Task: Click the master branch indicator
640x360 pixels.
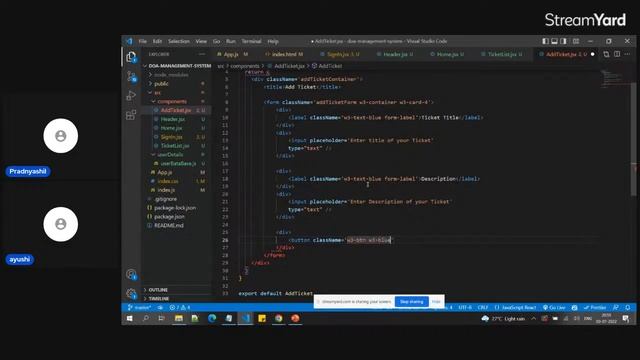Action: click(140, 307)
